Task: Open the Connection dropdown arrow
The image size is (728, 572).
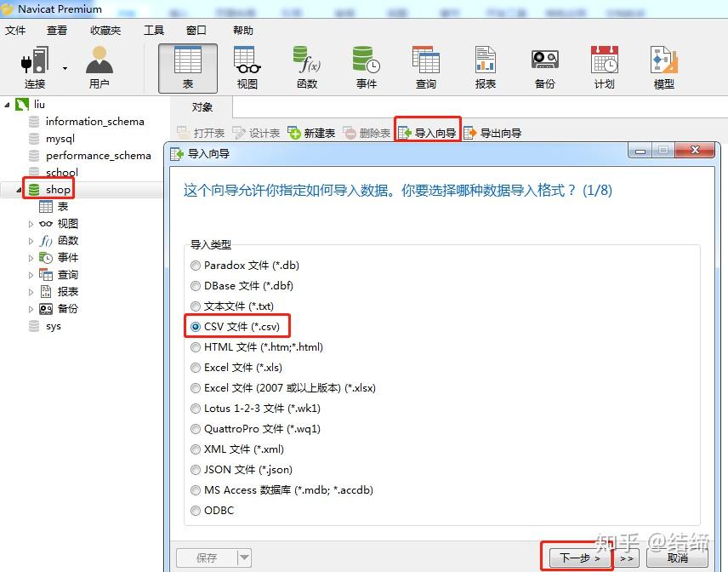Action: coord(65,68)
